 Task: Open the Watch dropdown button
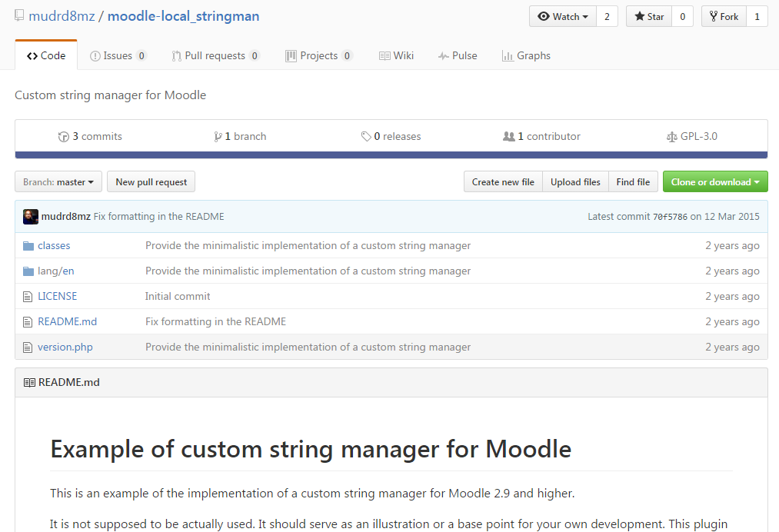point(563,16)
